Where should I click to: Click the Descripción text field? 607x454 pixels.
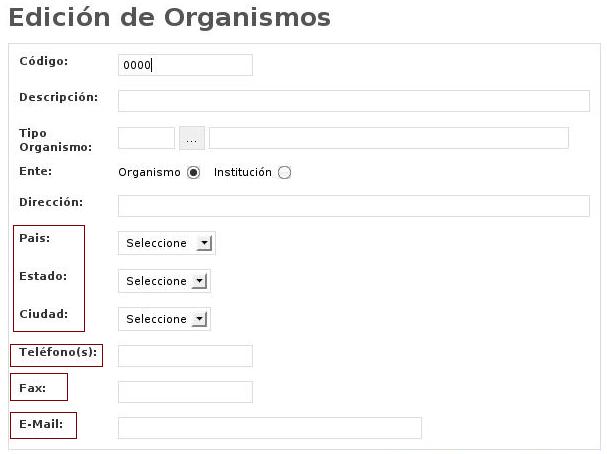pos(354,101)
